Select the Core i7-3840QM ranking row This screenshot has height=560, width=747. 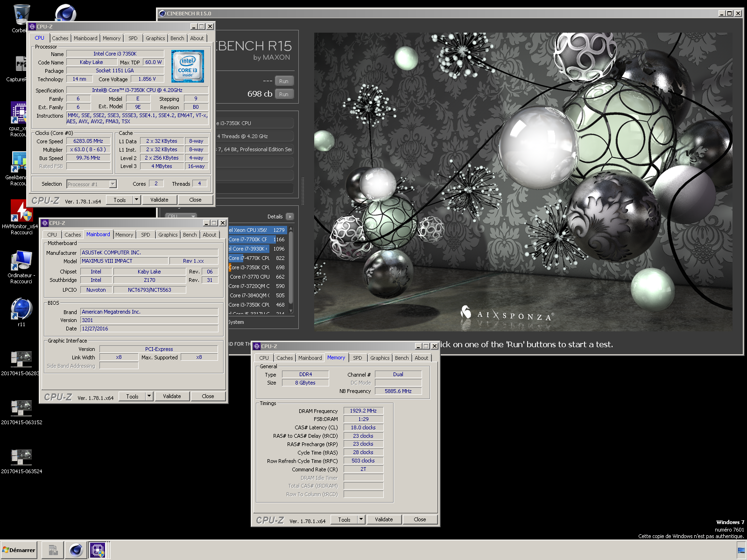point(257,295)
